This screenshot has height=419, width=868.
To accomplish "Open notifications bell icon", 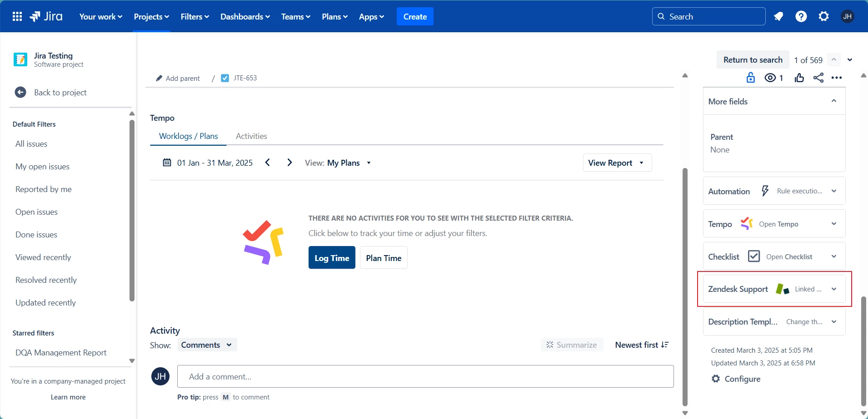I will pyautogui.click(x=778, y=16).
